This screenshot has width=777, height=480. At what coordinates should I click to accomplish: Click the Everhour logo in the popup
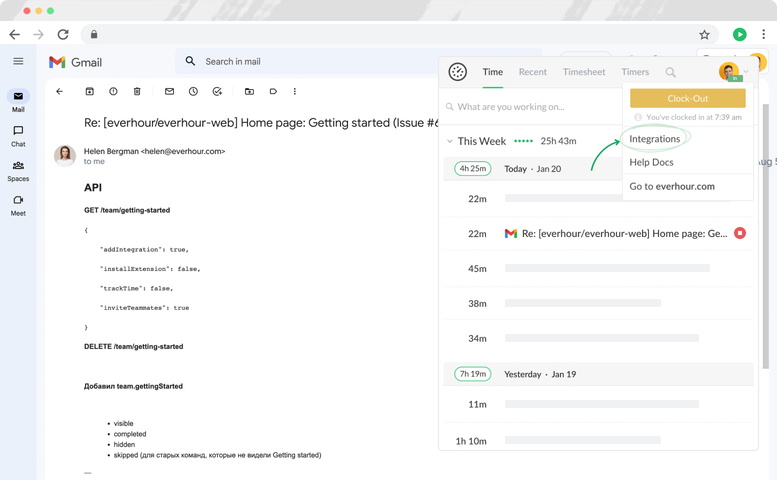point(457,72)
